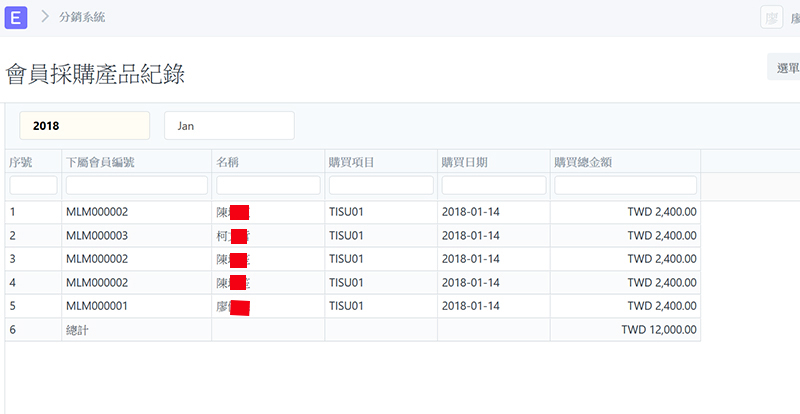The height and width of the screenshot is (414, 800).
Task: Open the user avatar icon at top right
Action: pos(771,17)
